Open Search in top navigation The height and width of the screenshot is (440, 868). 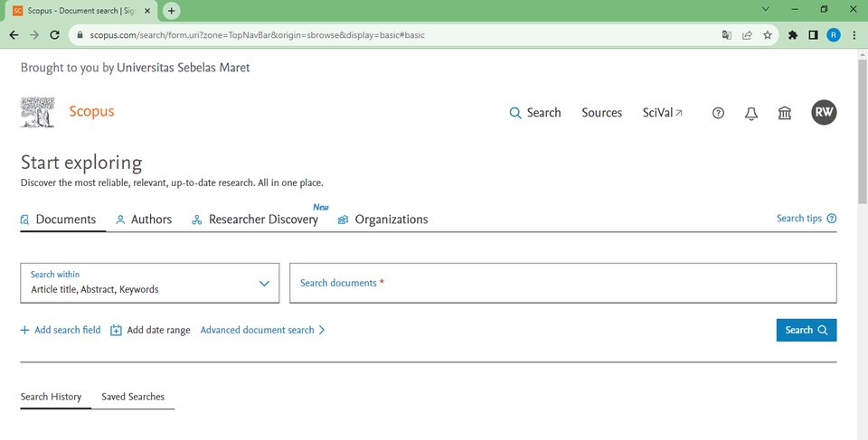(534, 113)
